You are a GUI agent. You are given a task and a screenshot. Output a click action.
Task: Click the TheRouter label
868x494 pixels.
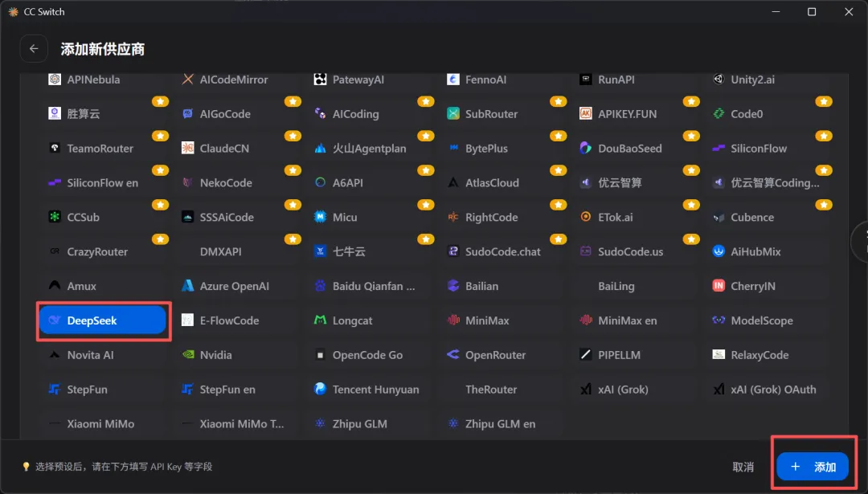click(491, 390)
